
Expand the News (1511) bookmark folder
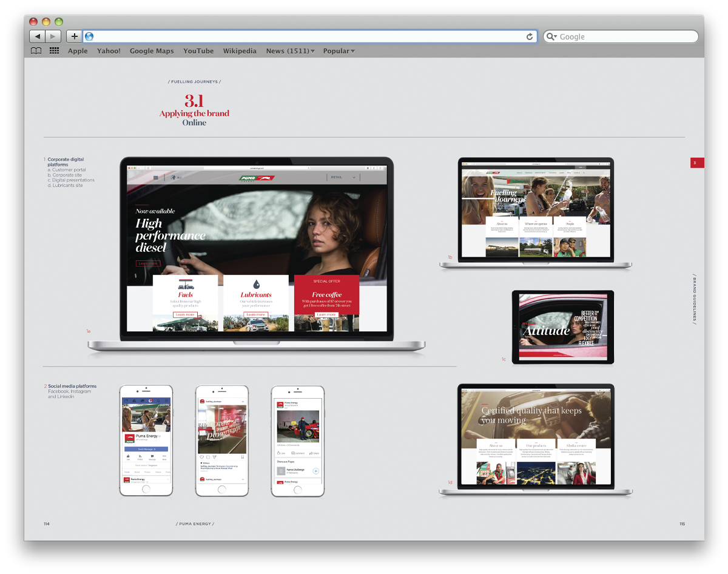point(290,51)
